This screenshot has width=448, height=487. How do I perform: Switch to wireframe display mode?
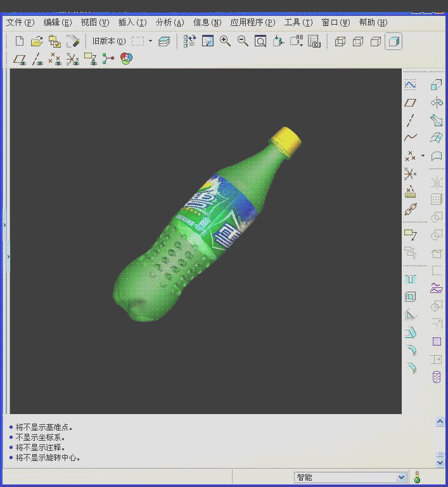click(340, 41)
